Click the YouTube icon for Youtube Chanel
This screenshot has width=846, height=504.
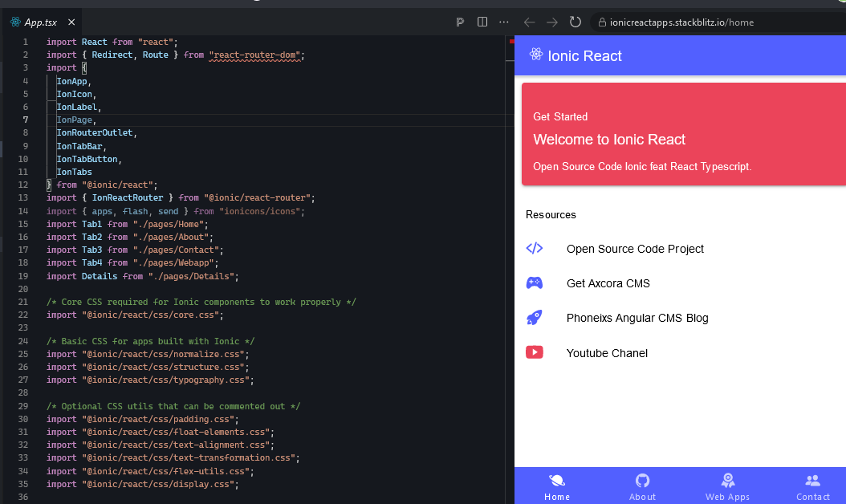point(535,352)
